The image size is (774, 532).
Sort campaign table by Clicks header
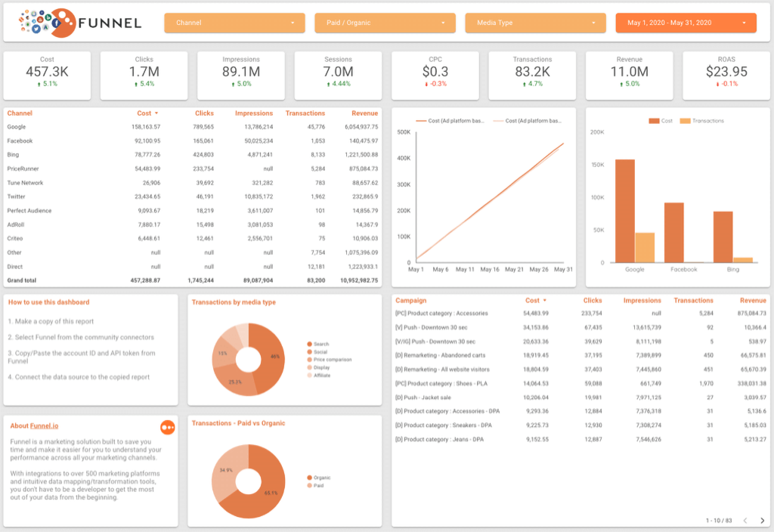593,301
